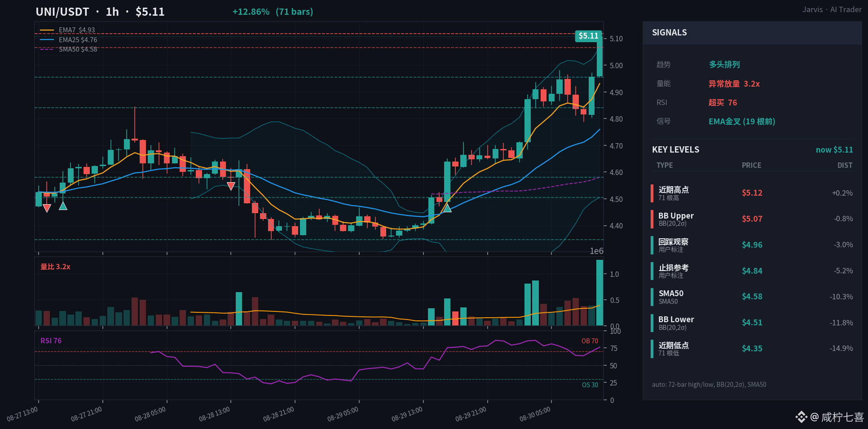Click the TYPE column header
This screenshot has width=868, height=429.
tap(665, 166)
